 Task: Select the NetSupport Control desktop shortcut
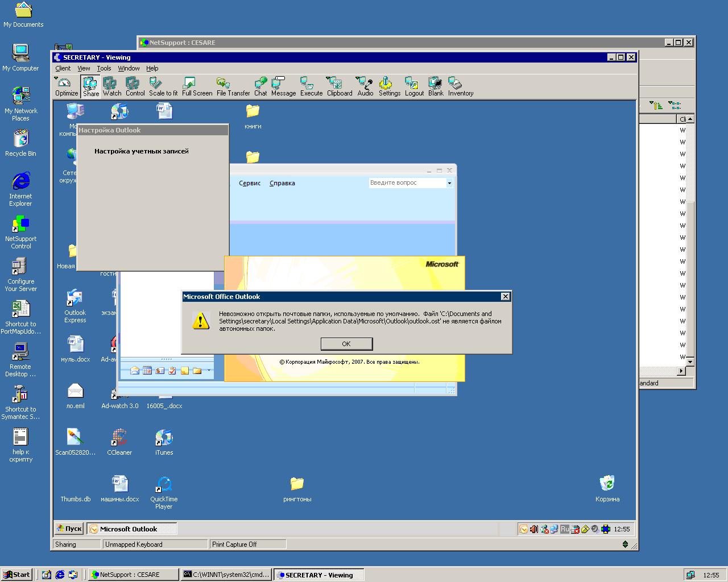coord(21,232)
